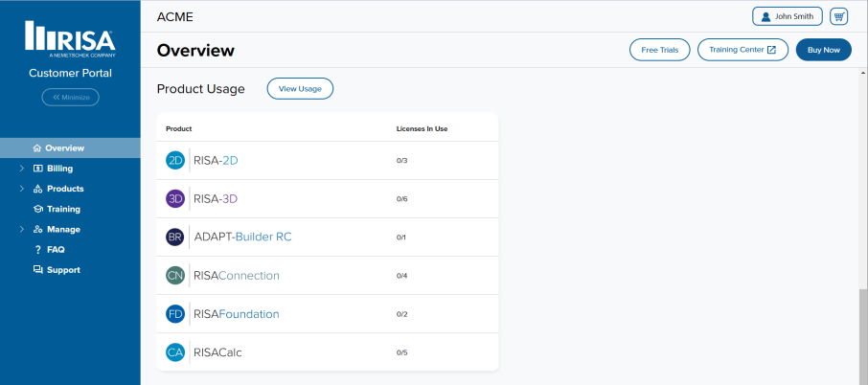Image resolution: width=868 pixels, height=385 pixels.
Task: Click the Product Usage section heading
Action: coord(201,89)
